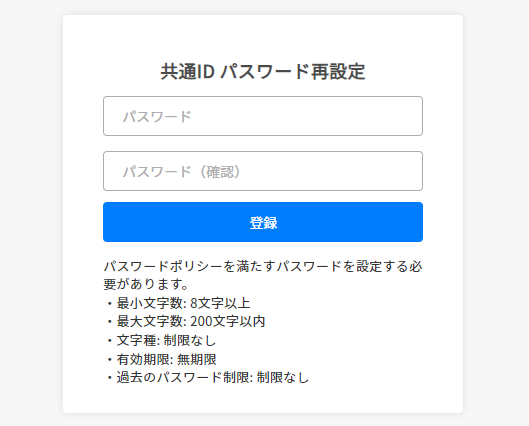This screenshot has height=426, width=529.
Task: Click the white space above the heading
Action: (263, 37)
